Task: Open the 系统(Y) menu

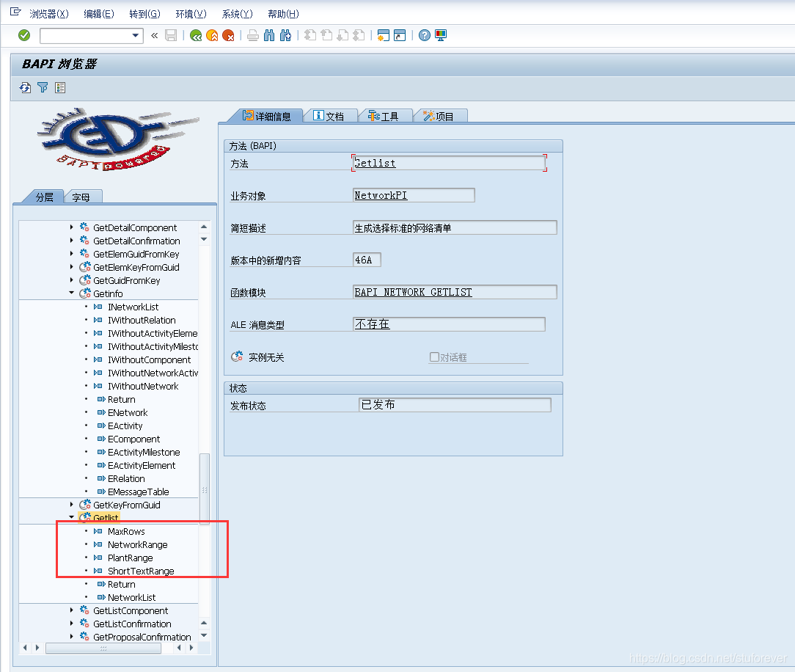Action: 237,14
